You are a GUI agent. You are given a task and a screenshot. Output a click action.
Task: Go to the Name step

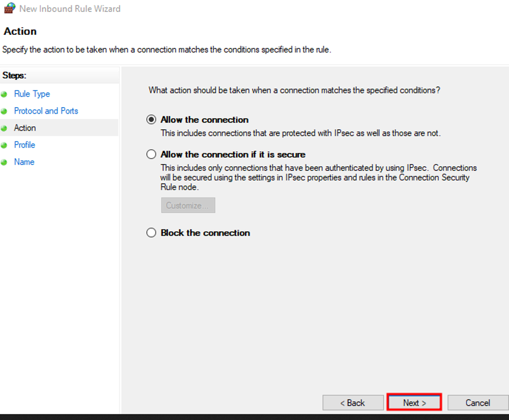(25, 162)
